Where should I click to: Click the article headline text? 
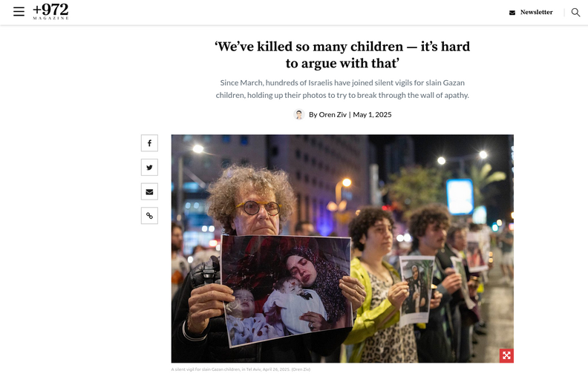click(x=342, y=55)
